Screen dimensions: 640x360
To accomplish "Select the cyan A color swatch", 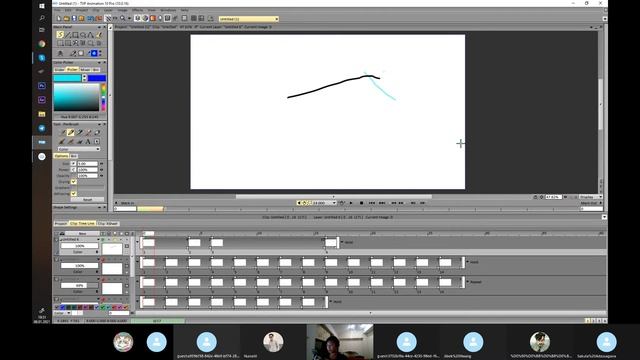I will (67, 78).
